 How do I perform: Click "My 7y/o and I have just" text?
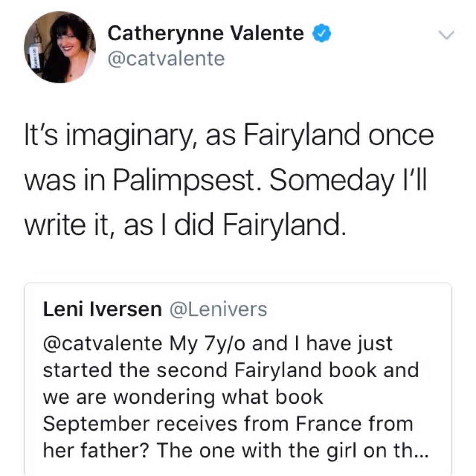pos(280,344)
